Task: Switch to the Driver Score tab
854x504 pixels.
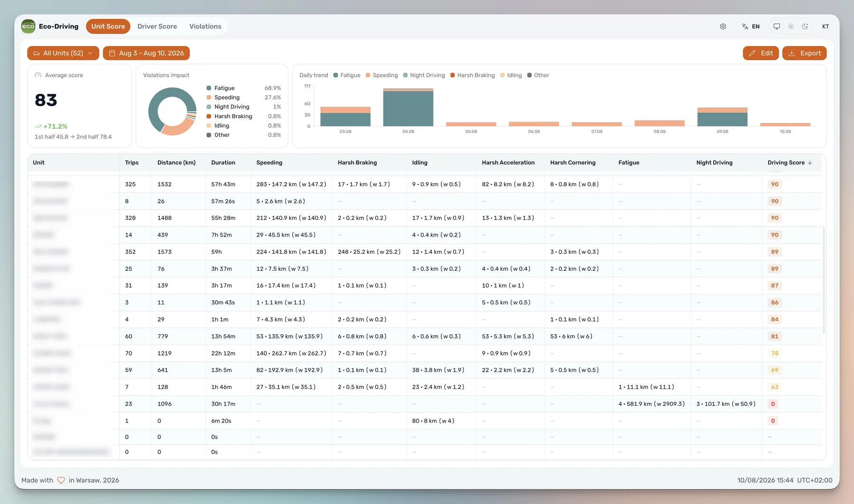Action: pyautogui.click(x=157, y=27)
